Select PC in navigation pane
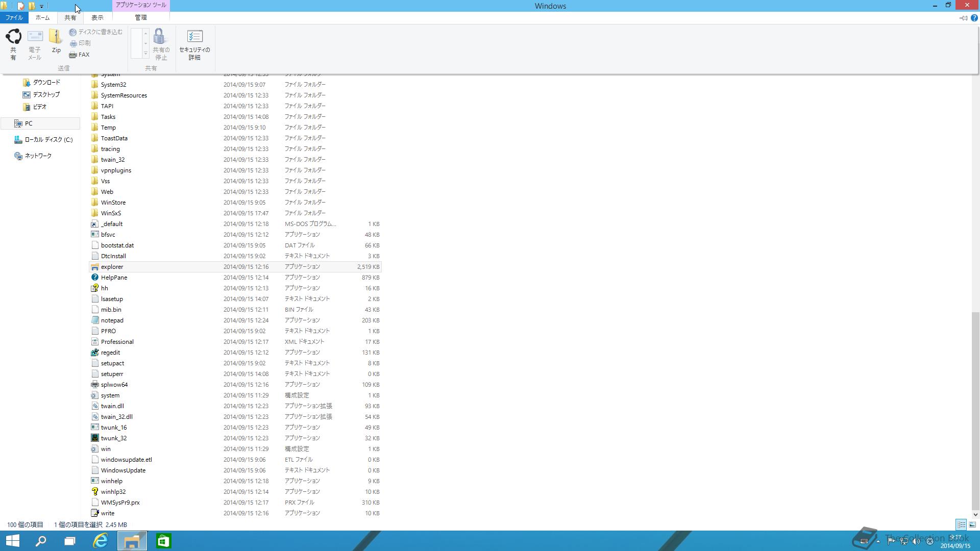980x551 pixels. (41, 123)
